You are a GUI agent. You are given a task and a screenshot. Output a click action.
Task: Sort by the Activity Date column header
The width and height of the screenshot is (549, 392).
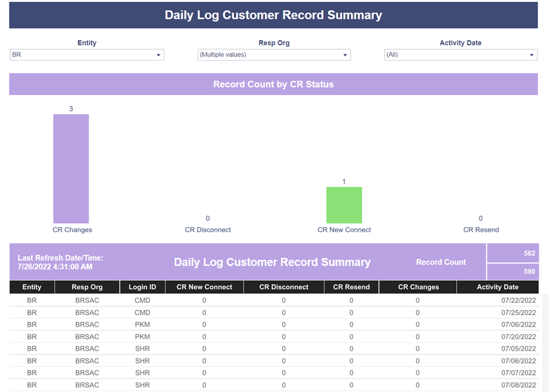(498, 287)
